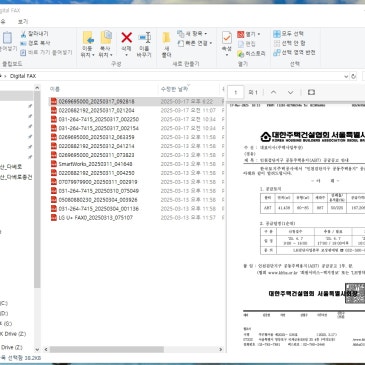The height and width of the screenshot is (365, 365).
Task: Sort by the Name (이름) column header
Action: click(55, 89)
